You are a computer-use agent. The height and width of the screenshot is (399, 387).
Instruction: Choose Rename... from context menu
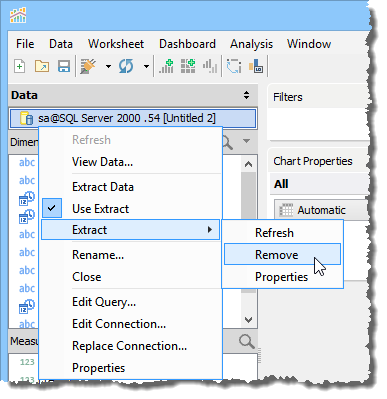pos(130,255)
